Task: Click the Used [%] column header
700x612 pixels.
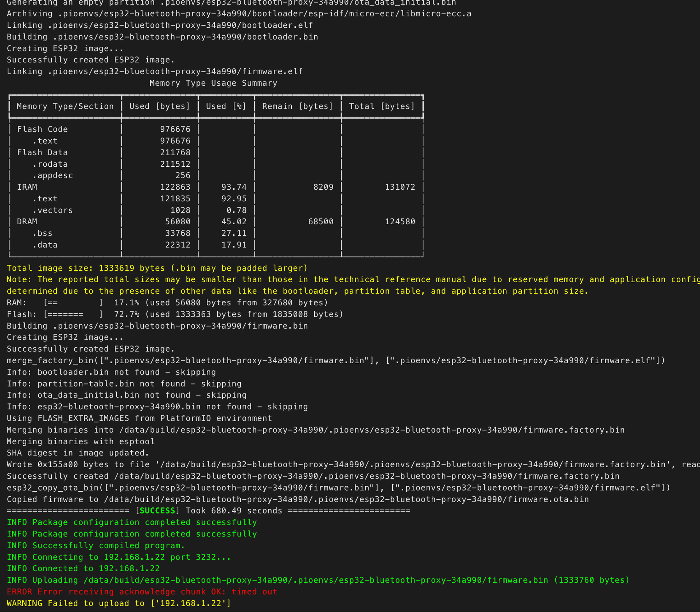Action: click(x=226, y=106)
